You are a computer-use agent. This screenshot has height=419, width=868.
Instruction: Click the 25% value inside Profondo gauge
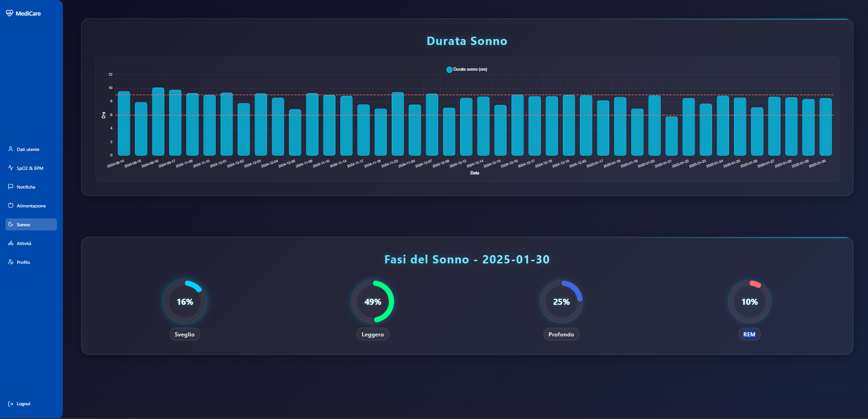[x=561, y=302]
